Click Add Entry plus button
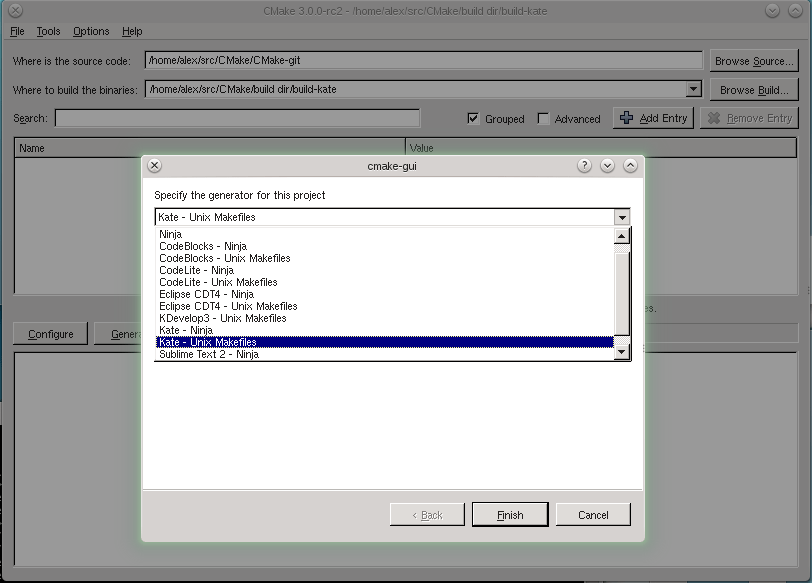Screen dimensions: 812x583 (x=653, y=118)
